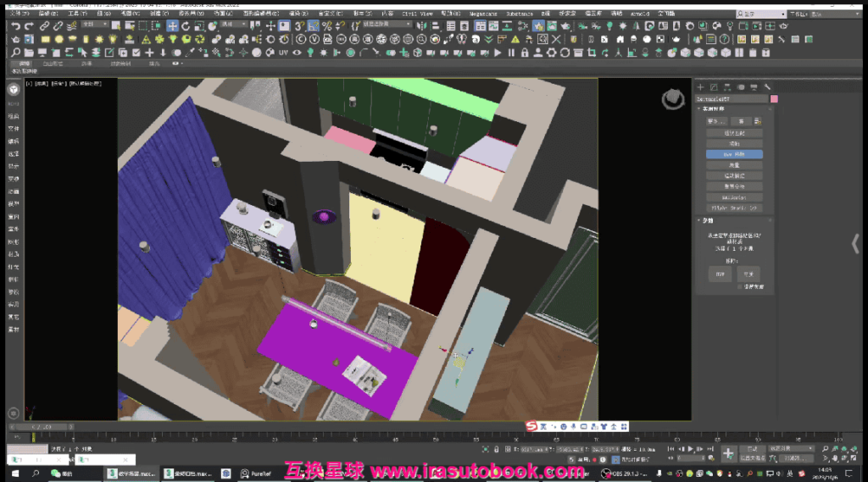The image size is (868, 482).
Task: Click the Redo arrow icon
Action: [29, 26]
